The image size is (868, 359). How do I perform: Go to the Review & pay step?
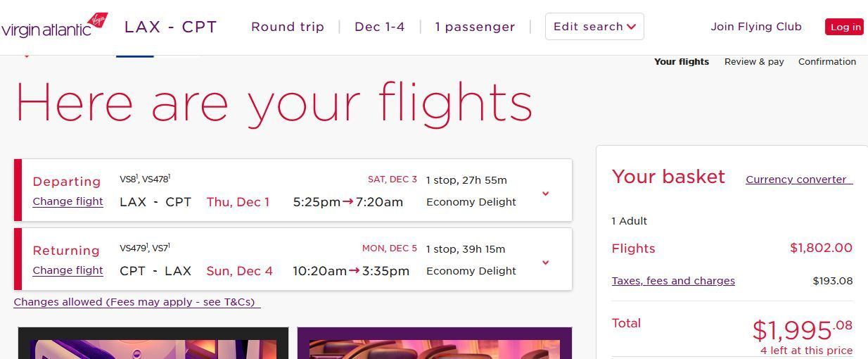[x=754, y=62]
